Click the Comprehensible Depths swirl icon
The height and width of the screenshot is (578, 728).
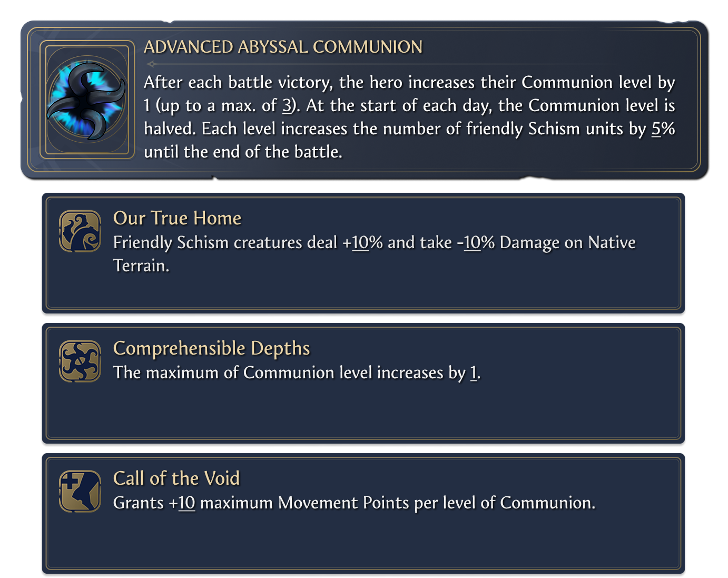pos(80,361)
